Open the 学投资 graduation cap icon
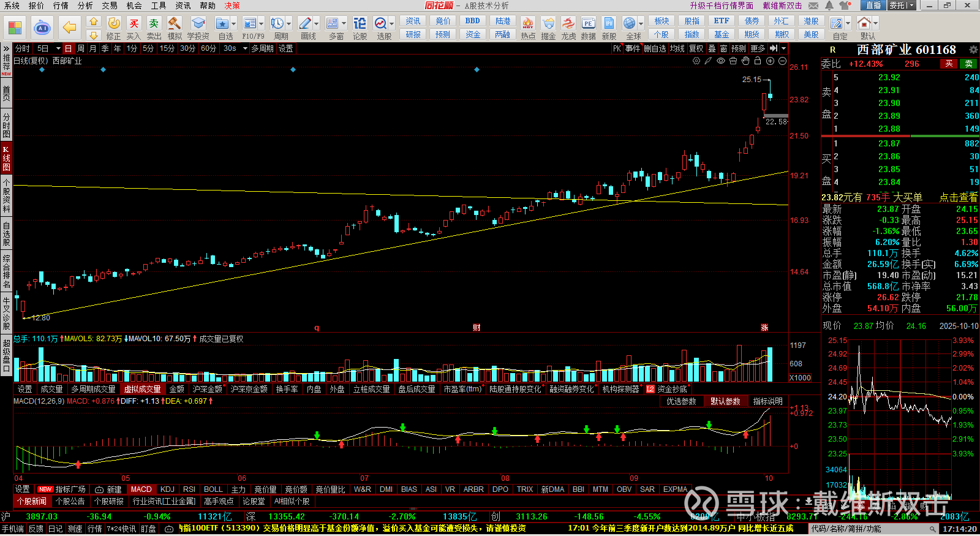The height and width of the screenshot is (536, 980). [198, 28]
